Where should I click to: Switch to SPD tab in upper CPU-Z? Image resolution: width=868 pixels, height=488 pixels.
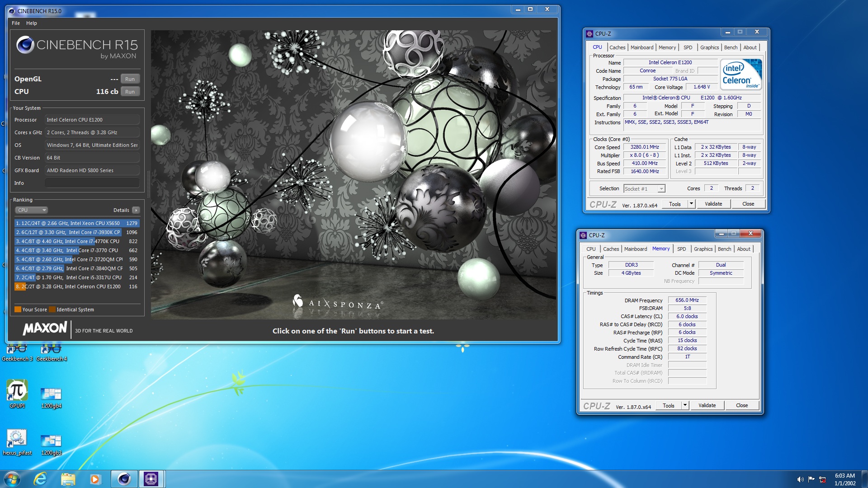[688, 47]
